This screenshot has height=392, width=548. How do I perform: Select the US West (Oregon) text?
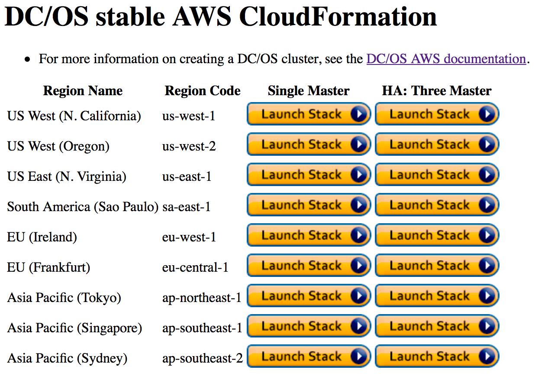click(x=58, y=146)
